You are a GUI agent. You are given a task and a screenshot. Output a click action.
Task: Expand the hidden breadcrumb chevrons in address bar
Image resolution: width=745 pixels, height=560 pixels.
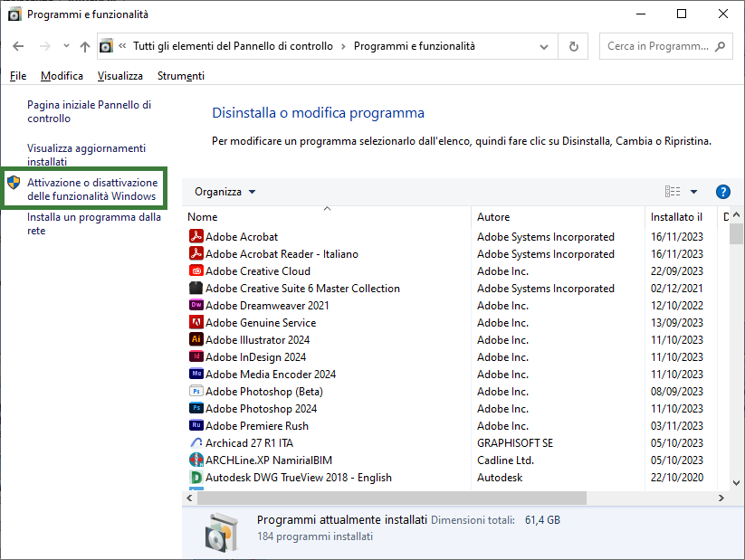[x=122, y=46]
